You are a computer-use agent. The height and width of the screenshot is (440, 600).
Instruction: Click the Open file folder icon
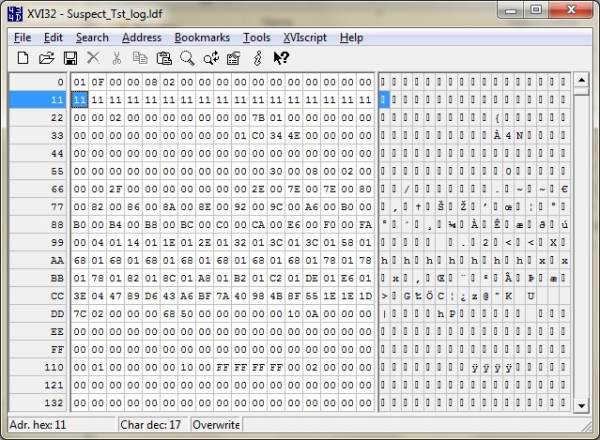46,59
